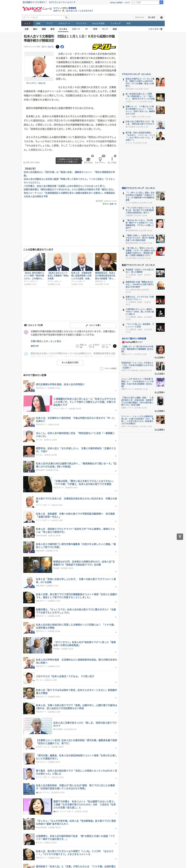Select the エキスパート tab
This screenshot has height=868, width=186.
64,24
